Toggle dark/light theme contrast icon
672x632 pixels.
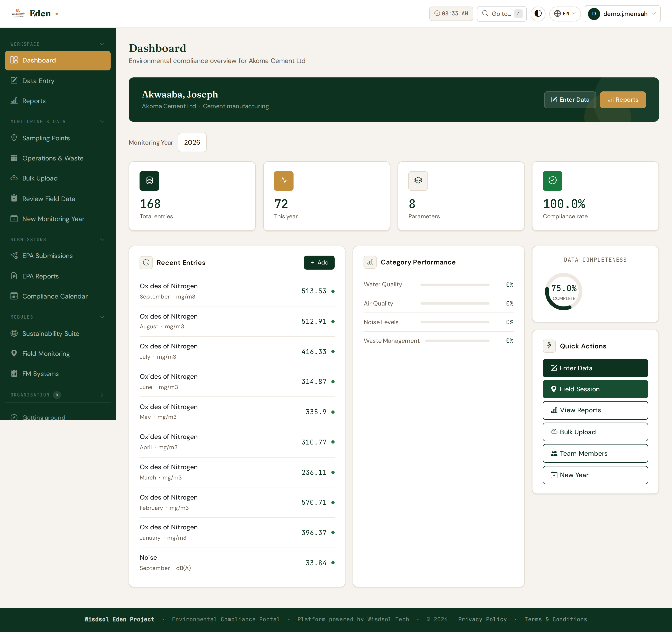point(538,14)
